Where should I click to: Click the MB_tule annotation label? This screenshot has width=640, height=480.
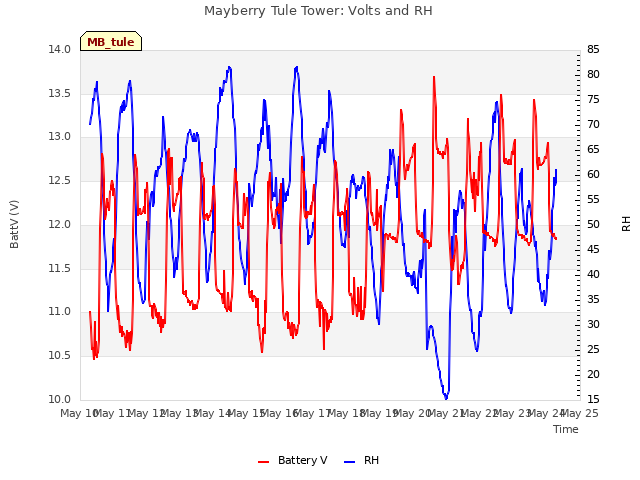point(111,42)
